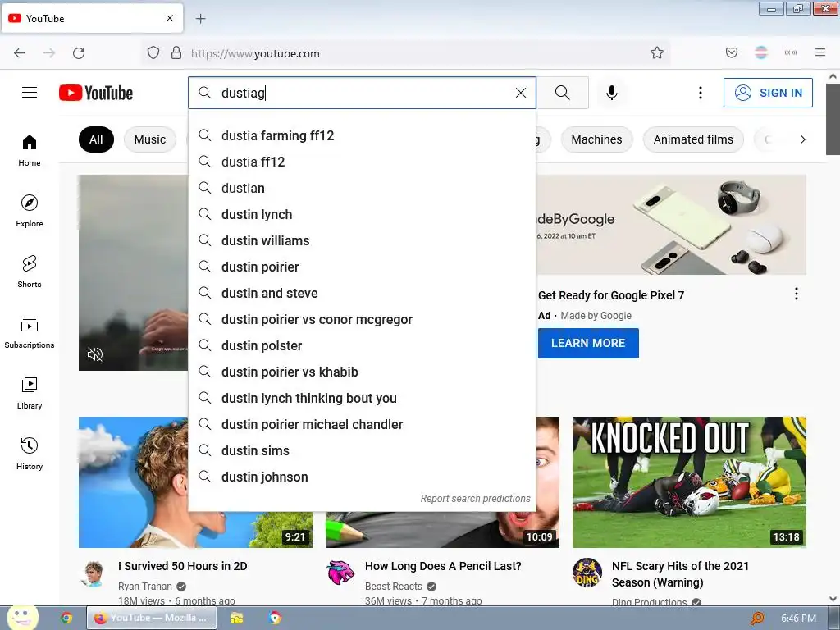Open Explore in the sidebar
This screenshot has height=630, width=840.
30,211
